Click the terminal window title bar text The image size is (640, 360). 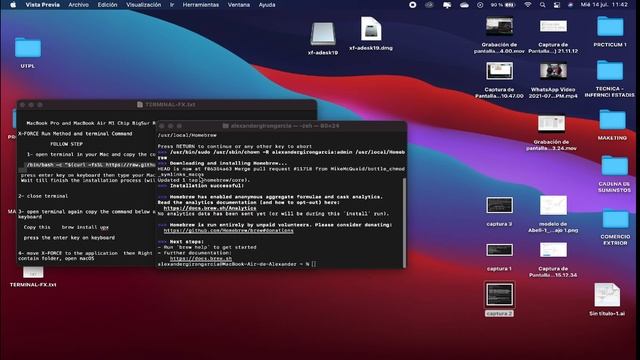284,126
